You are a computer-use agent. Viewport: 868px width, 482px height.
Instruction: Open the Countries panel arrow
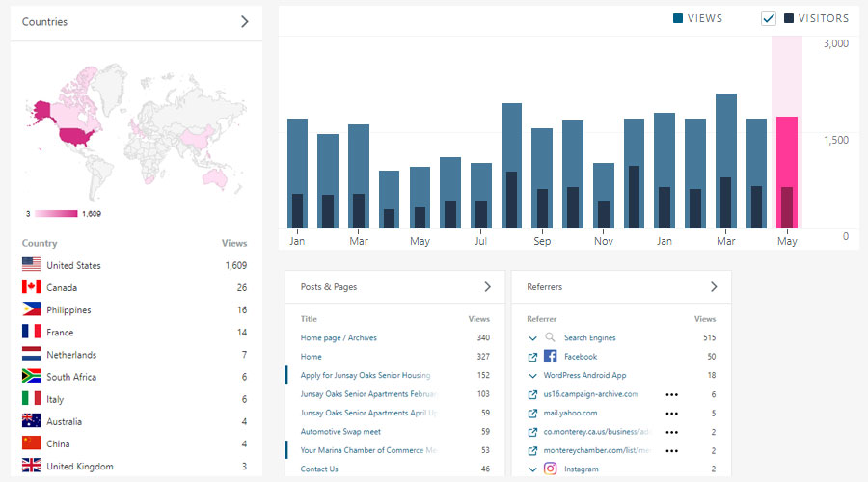pos(244,21)
